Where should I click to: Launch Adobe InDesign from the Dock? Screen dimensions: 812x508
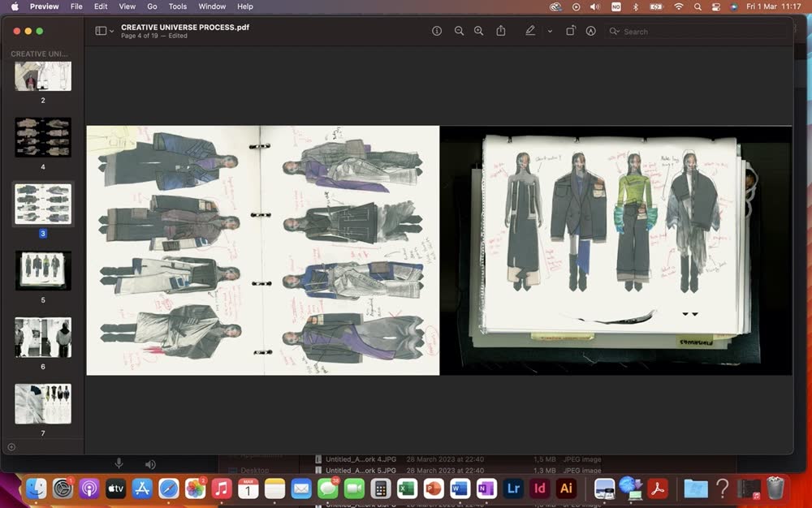(x=540, y=489)
